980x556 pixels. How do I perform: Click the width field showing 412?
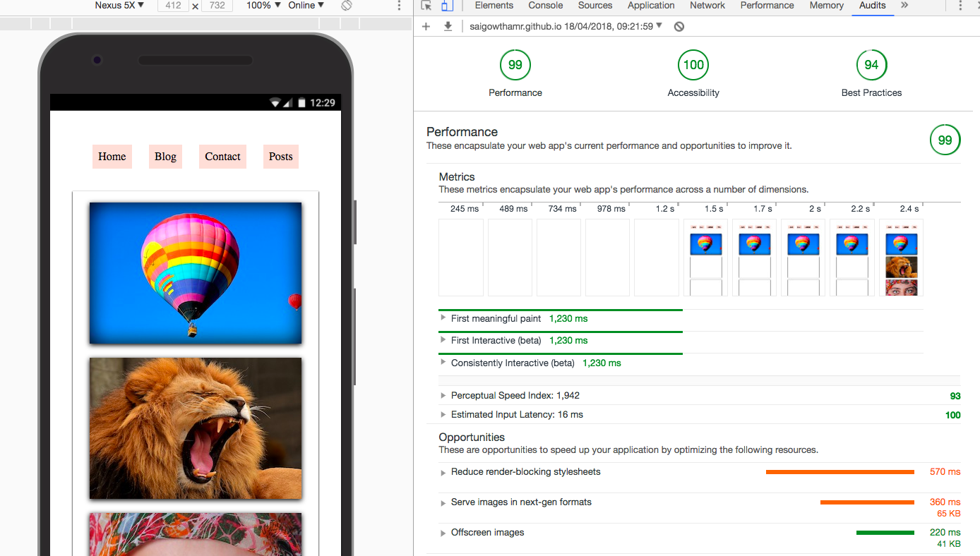(173, 6)
